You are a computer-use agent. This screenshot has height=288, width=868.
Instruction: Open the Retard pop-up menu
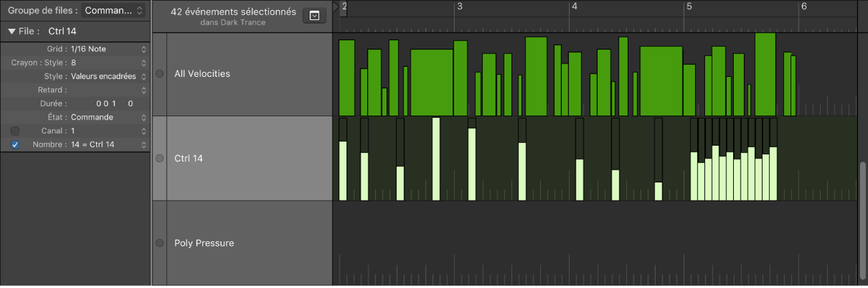click(x=107, y=90)
